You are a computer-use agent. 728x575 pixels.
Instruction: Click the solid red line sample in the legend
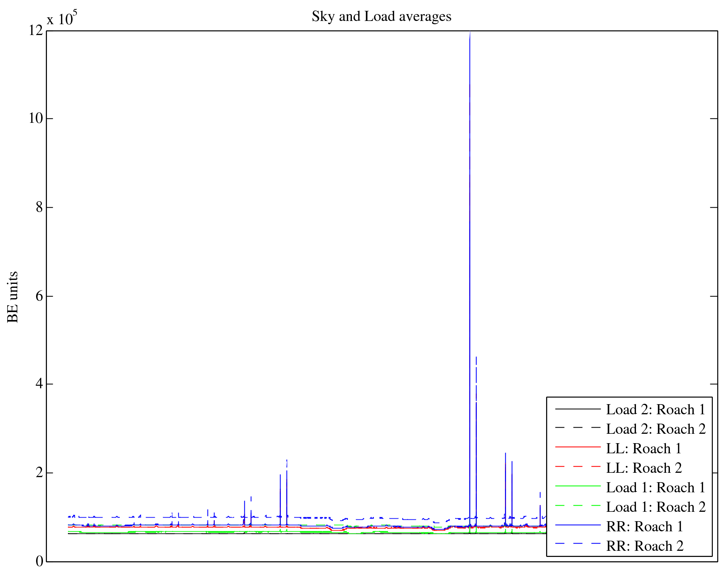(x=577, y=448)
